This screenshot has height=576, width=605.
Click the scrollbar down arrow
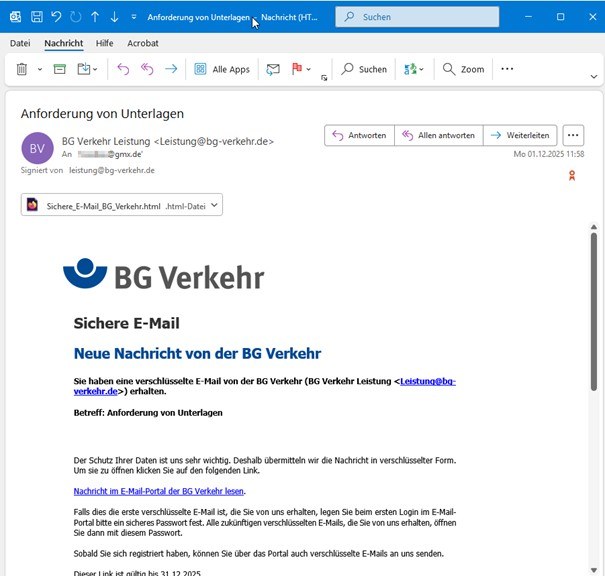(x=594, y=570)
